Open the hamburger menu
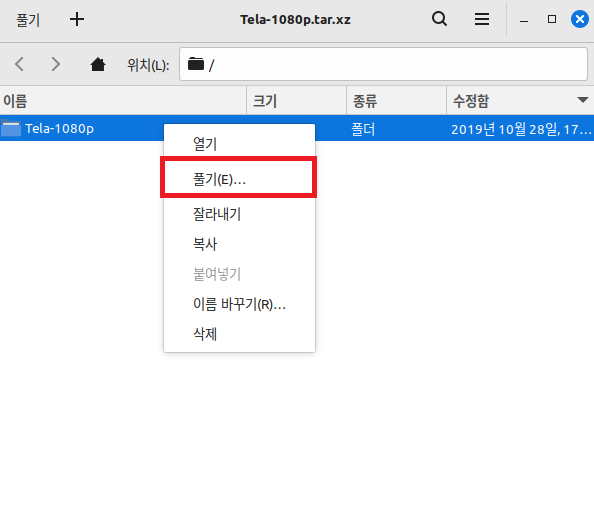This screenshot has height=519, width=594. click(482, 19)
